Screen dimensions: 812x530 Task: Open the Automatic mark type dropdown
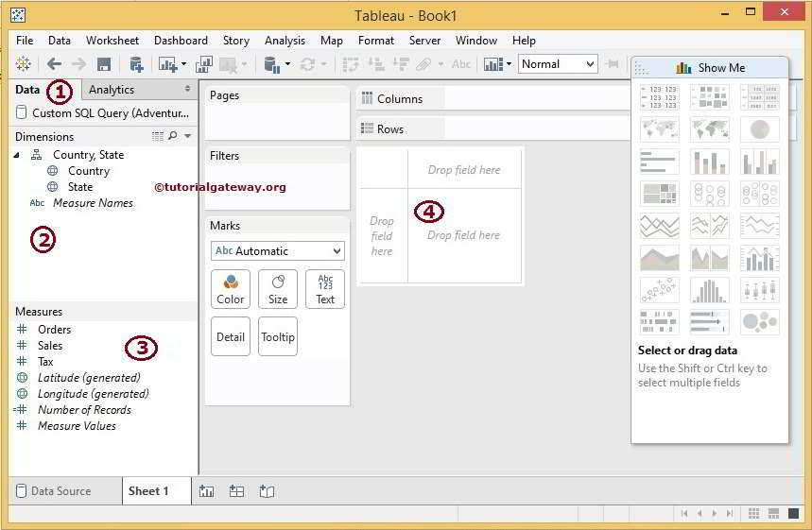pos(277,251)
